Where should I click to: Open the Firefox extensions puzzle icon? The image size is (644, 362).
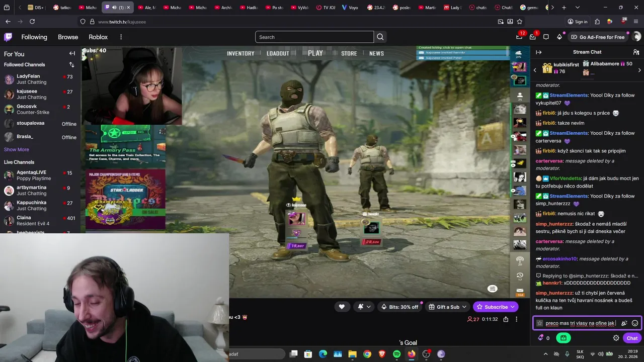point(597,22)
